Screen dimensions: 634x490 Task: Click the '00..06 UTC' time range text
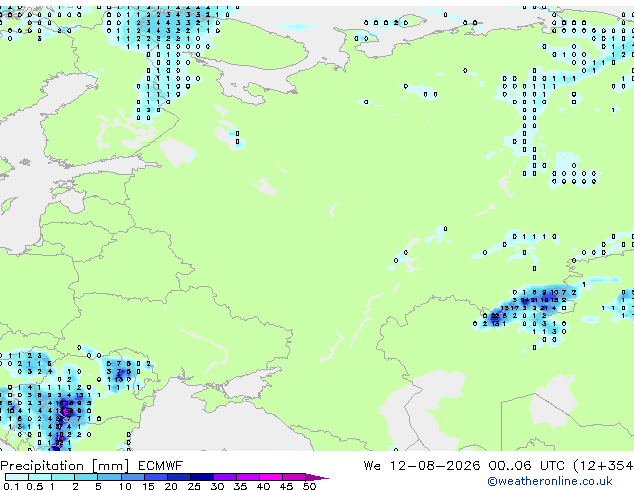point(526,465)
